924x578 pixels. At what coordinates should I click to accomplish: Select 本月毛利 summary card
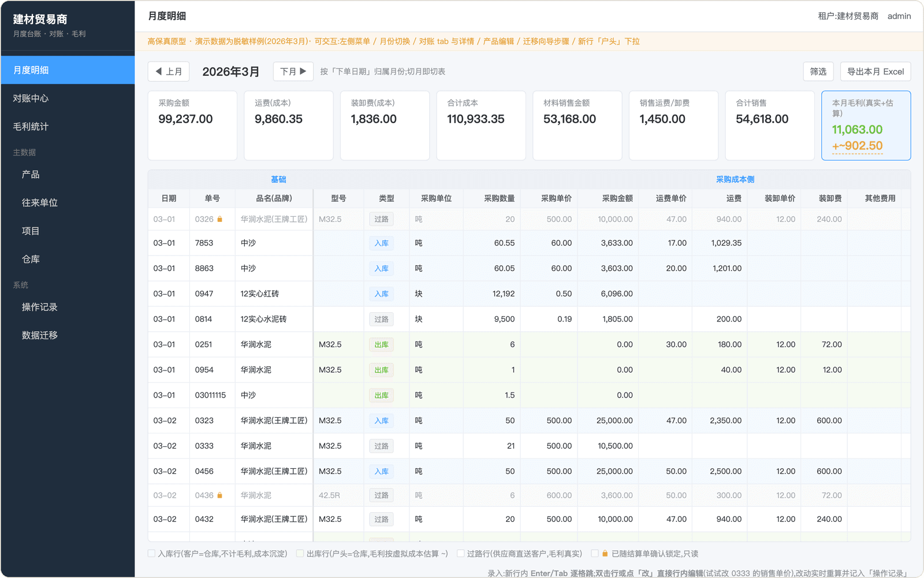click(866, 125)
